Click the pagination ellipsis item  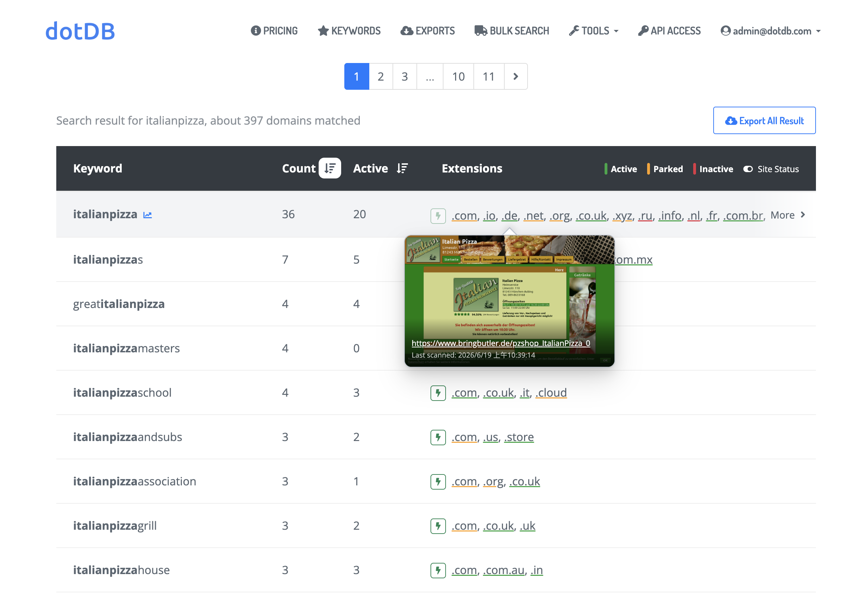430,76
